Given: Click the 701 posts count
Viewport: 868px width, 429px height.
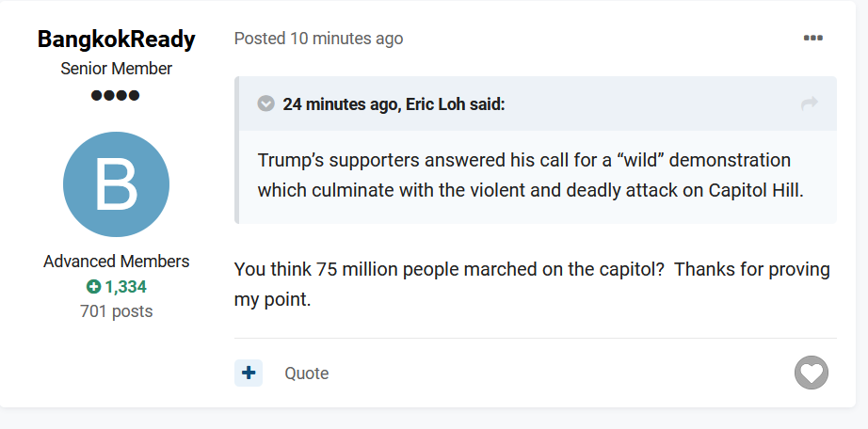Looking at the screenshot, I should pyautogui.click(x=117, y=310).
